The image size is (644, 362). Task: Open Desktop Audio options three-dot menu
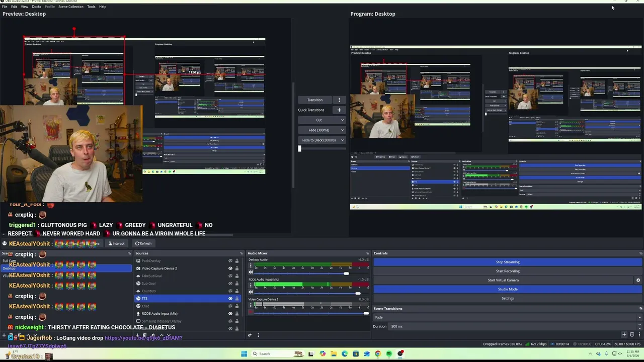pos(251,265)
